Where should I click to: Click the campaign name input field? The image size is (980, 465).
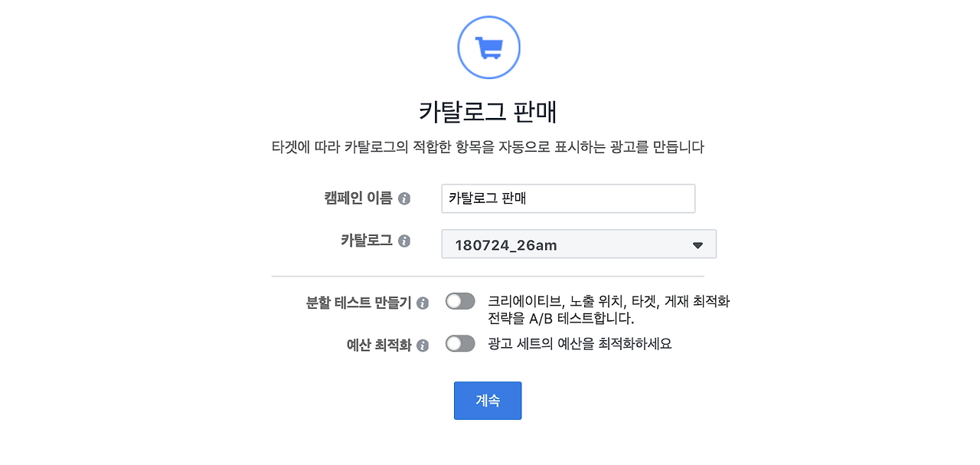click(x=567, y=198)
